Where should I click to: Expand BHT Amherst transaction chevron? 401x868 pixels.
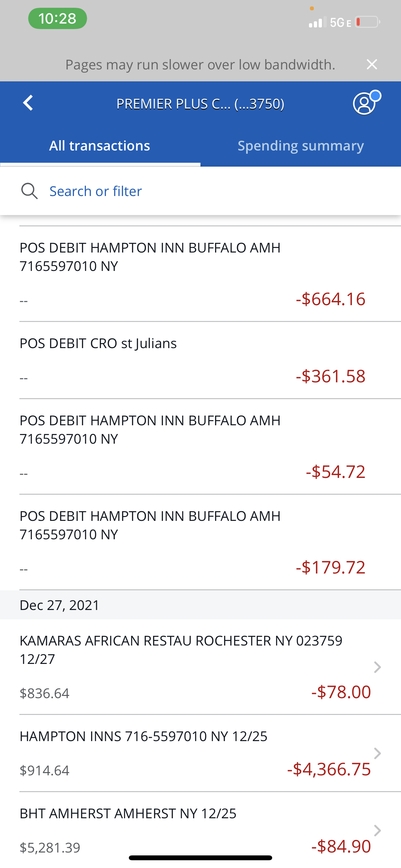pyautogui.click(x=377, y=830)
